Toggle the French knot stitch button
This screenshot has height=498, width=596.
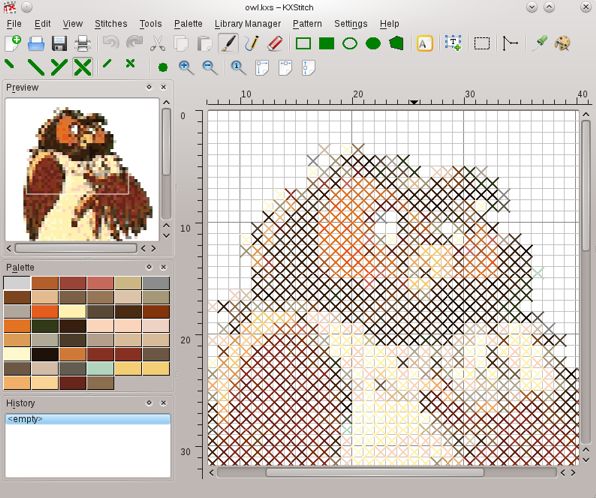tap(163, 68)
